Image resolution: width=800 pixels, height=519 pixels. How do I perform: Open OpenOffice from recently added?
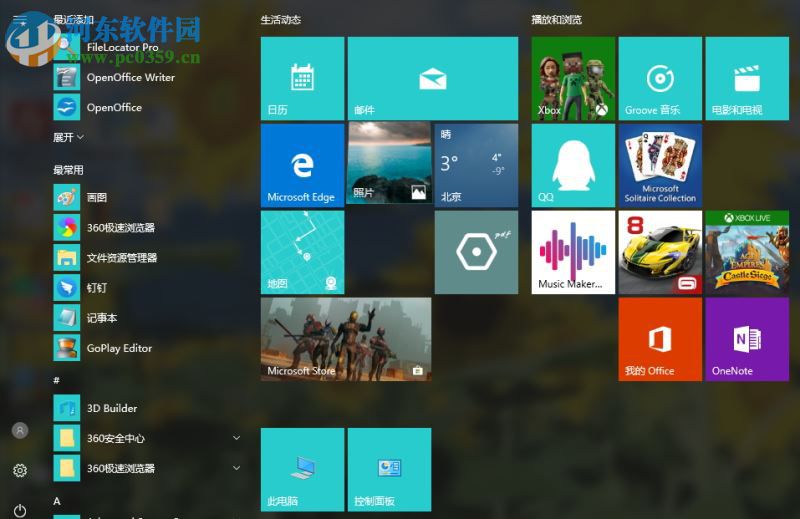tap(147, 107)
